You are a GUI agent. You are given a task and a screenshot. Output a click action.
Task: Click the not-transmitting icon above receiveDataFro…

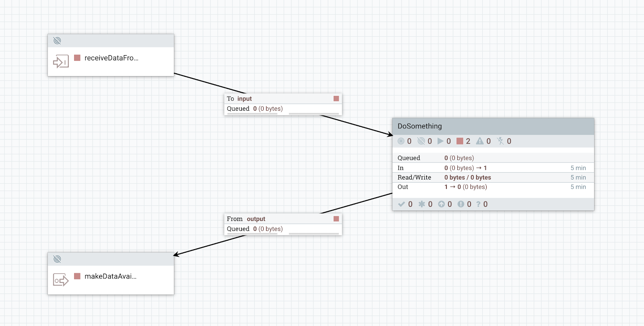pyautogui.click(x=57, y=41)
